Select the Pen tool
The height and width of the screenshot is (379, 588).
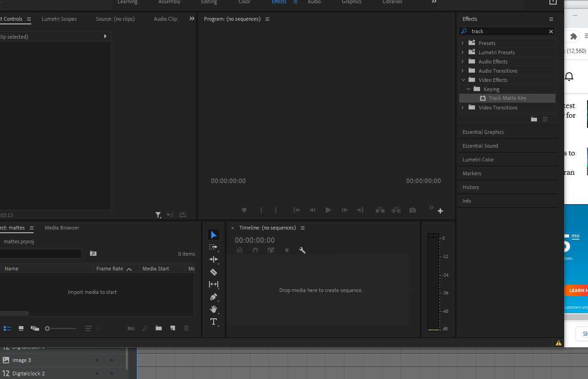(x=214, y=297)
